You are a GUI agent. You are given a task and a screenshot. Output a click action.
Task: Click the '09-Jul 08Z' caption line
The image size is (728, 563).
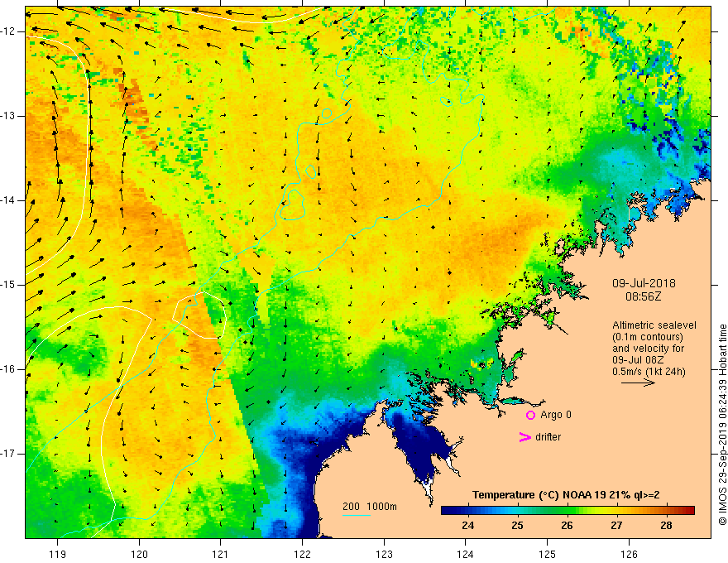point(638,360)
